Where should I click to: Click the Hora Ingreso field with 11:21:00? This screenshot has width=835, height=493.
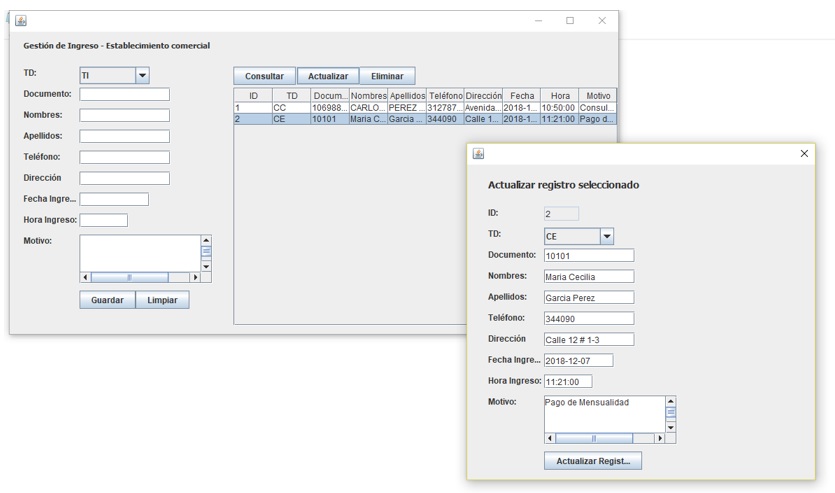click(568, 381)
